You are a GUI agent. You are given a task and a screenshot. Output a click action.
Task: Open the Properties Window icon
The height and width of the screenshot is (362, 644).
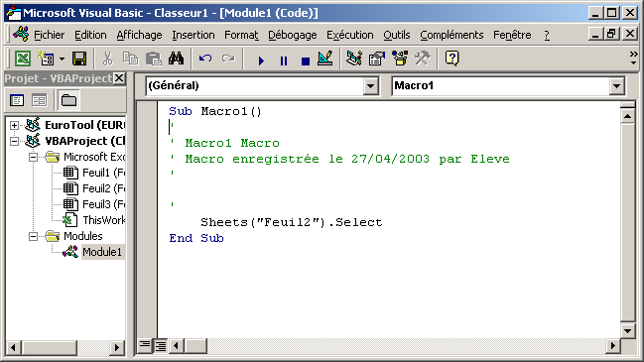[x=377, y=59]
